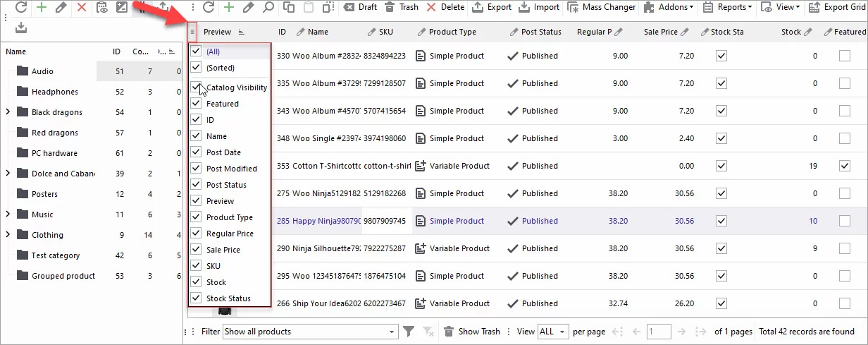This screenshot has width=868, height=345.
Task: Click the magnifier search icon in products toolbar
Action: 268,7
